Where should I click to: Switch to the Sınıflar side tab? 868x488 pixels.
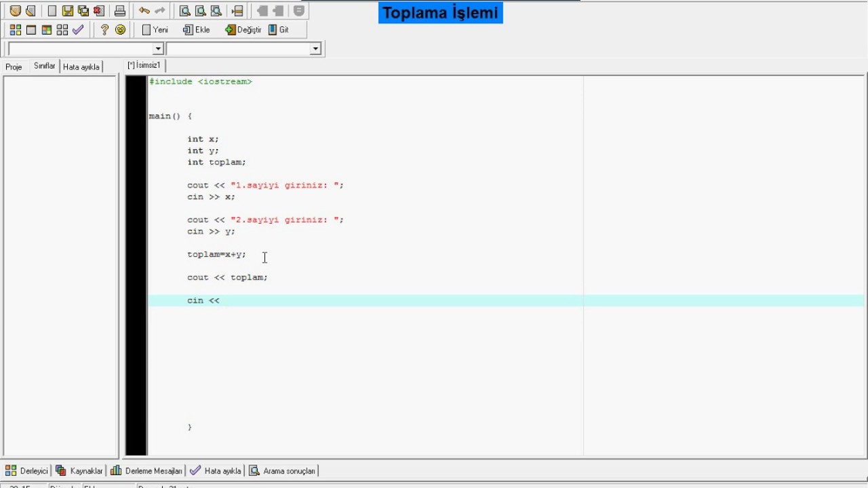[x=45, y=66]
